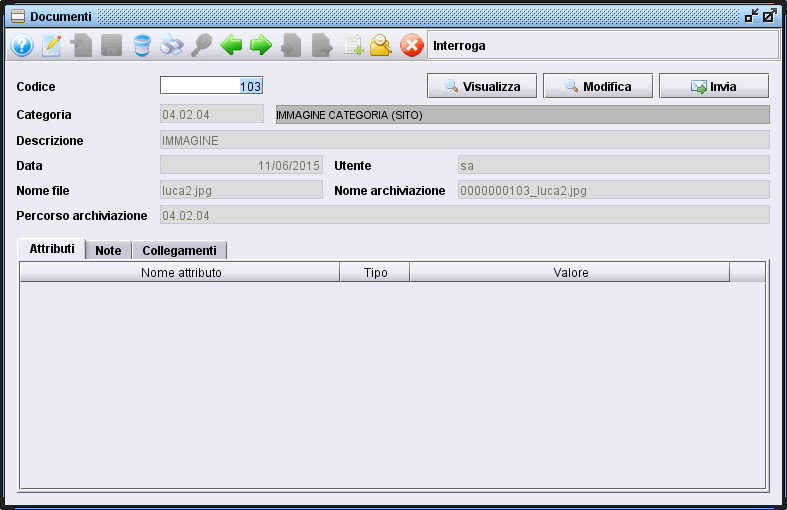Click the Codice field containing 103

pos(211,86)
